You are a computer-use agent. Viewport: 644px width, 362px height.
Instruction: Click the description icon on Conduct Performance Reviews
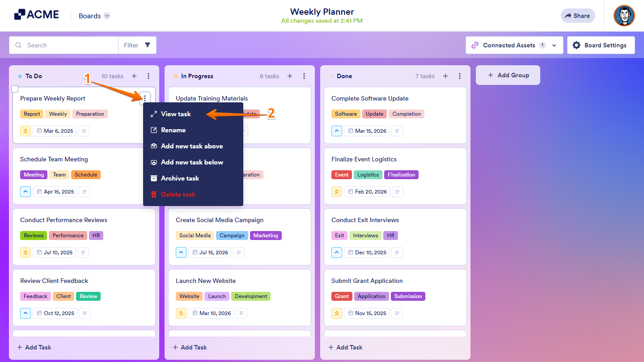click(x=85, y=252)
